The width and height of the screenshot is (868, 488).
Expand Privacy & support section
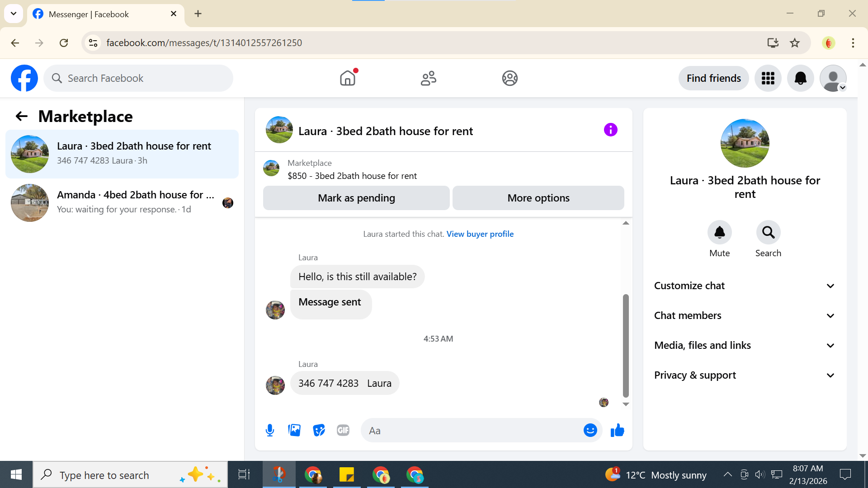click(x=744, y=375)
